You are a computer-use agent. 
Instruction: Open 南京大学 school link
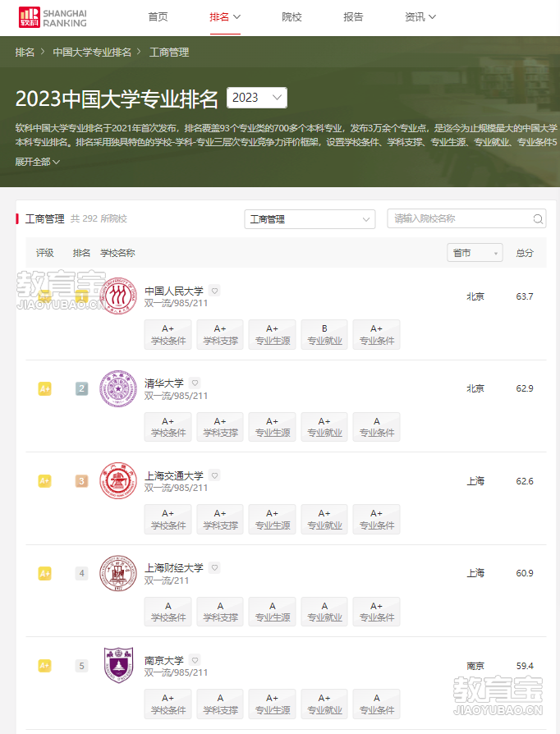[164, 660]
